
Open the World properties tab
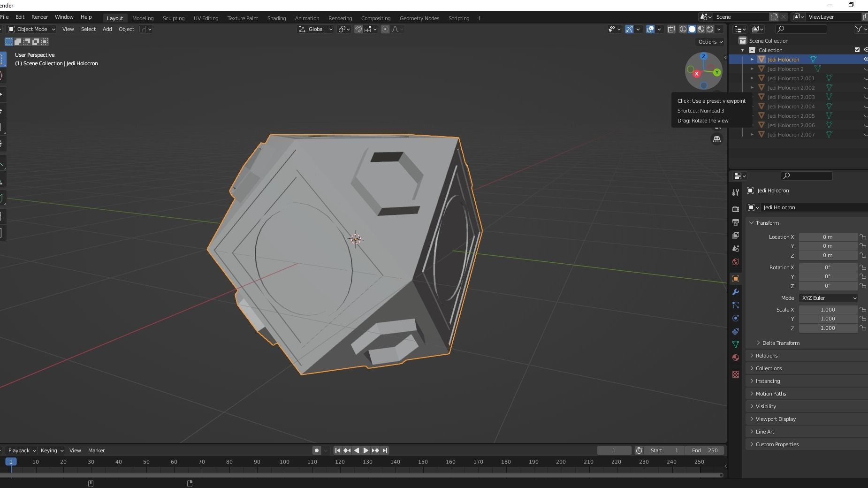click(x=736, y=262)
